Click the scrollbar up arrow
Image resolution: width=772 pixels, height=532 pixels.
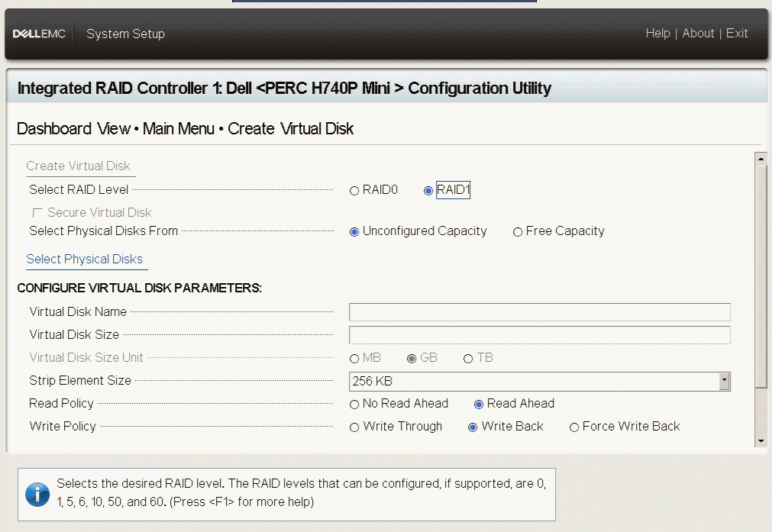(x=761, y=159)
